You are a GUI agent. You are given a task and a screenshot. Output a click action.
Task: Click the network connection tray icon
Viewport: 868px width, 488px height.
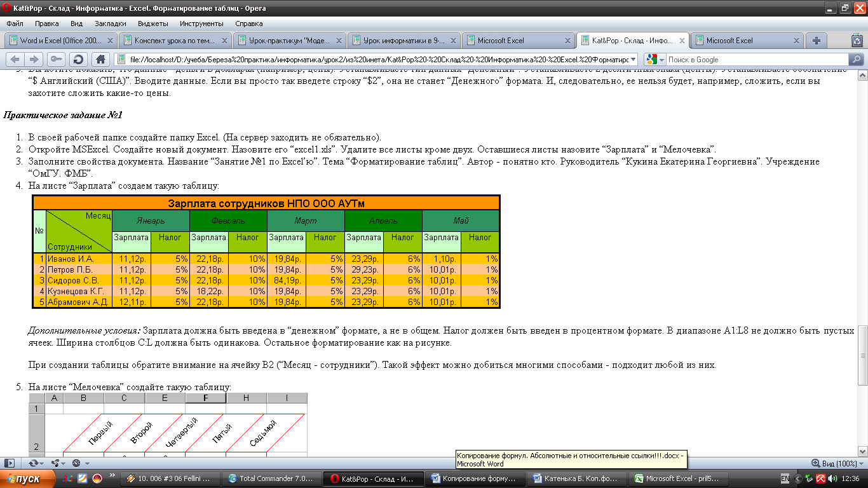[x=809, y=478]
